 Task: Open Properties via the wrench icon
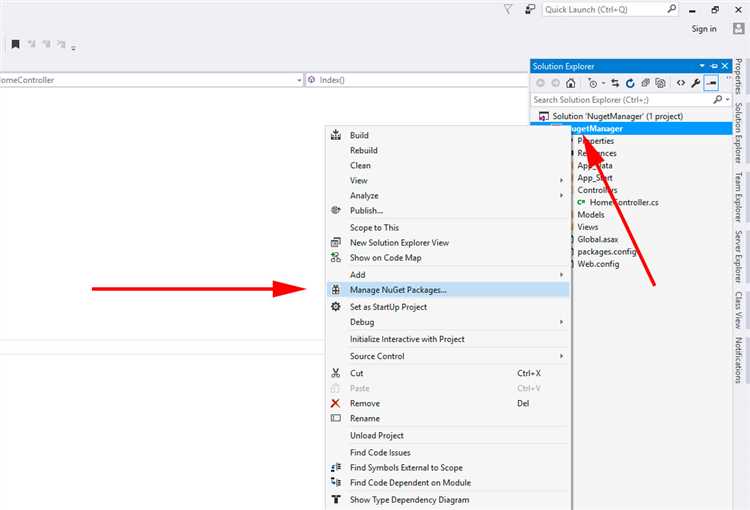point(695,83)
